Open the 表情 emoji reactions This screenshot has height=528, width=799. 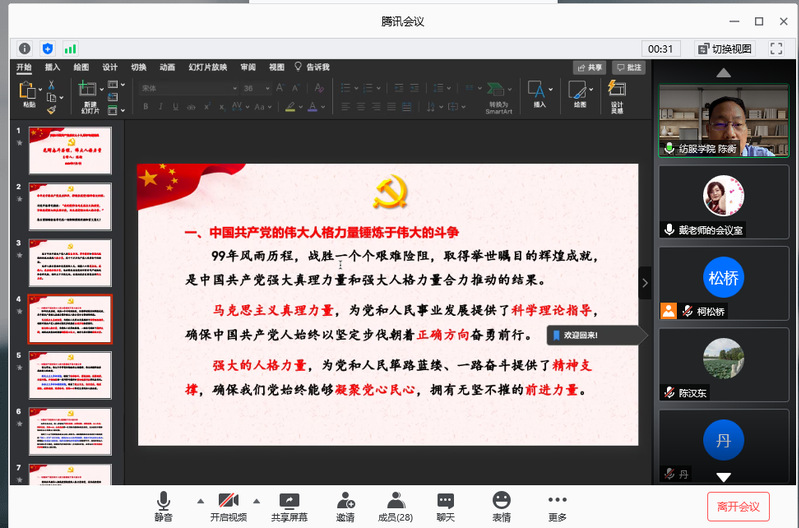(501, 505)
